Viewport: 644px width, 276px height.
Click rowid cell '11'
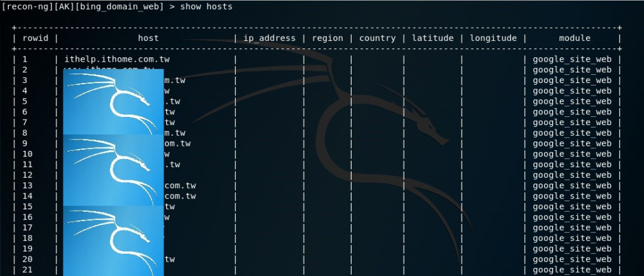28,164
